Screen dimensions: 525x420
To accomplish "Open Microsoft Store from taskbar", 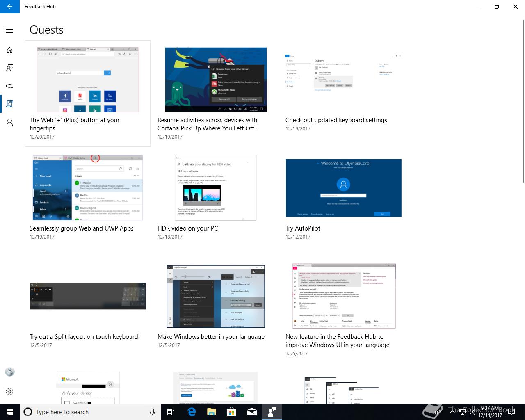I will (232, 412).
